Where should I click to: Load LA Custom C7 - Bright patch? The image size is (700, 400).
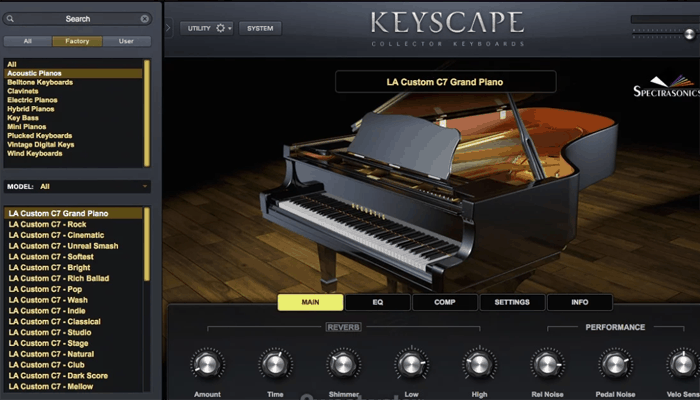74,267
